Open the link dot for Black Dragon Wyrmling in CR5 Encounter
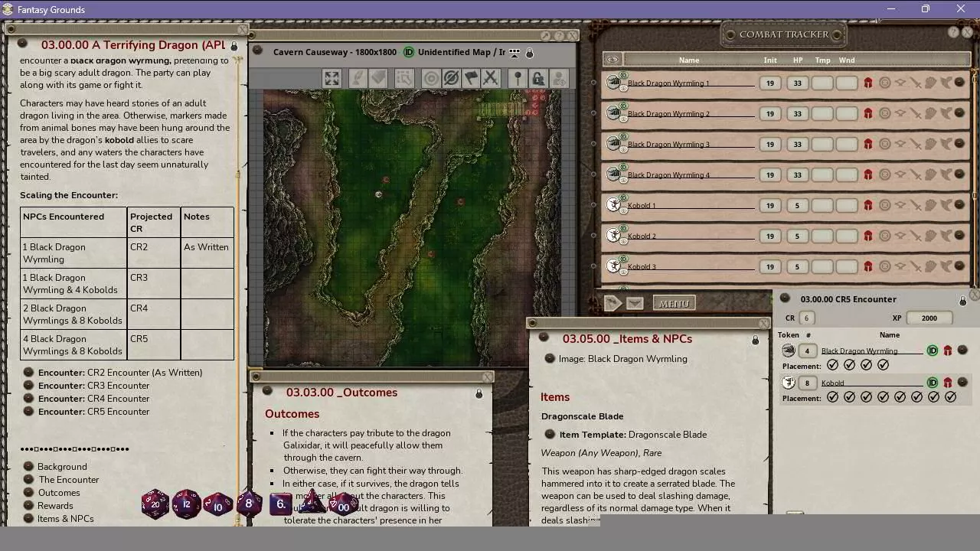Image resolution: width=980 pixels, height=551 pixels. (x=962, y=350)
